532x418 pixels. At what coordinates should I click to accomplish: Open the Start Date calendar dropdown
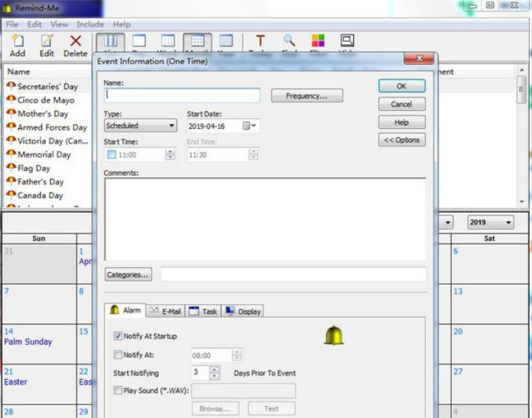point(254,126)
